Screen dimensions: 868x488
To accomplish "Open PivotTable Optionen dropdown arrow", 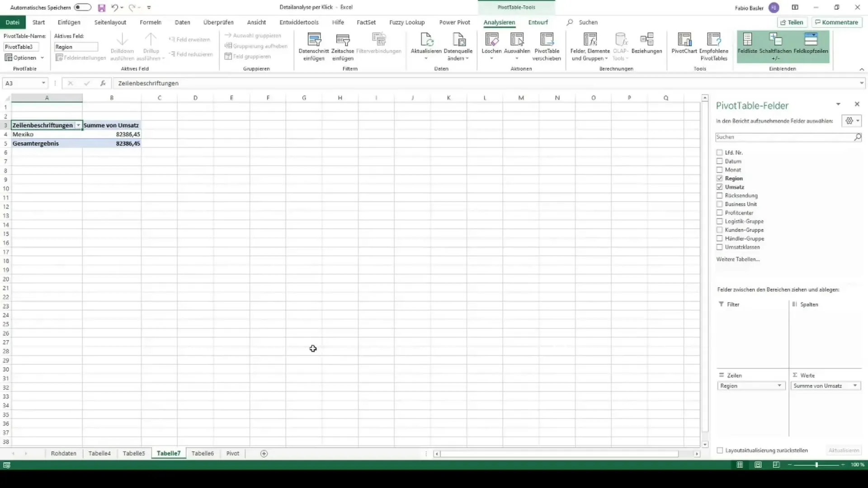I will coord(42,58).
